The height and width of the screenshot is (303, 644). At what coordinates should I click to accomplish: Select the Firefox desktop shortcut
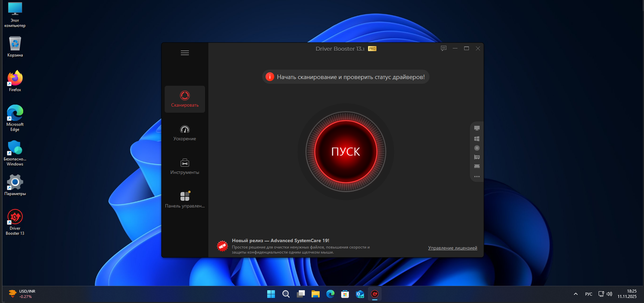coord(15,81)
